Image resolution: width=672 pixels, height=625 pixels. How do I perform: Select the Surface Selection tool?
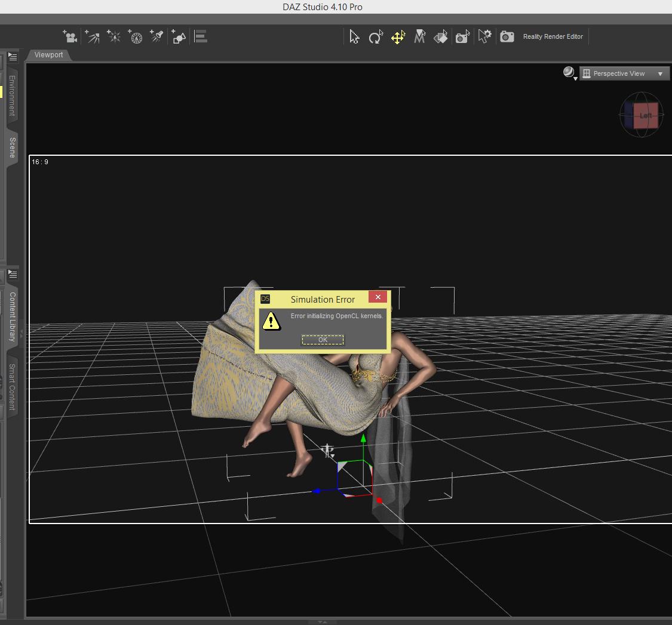tap(441, 36)
